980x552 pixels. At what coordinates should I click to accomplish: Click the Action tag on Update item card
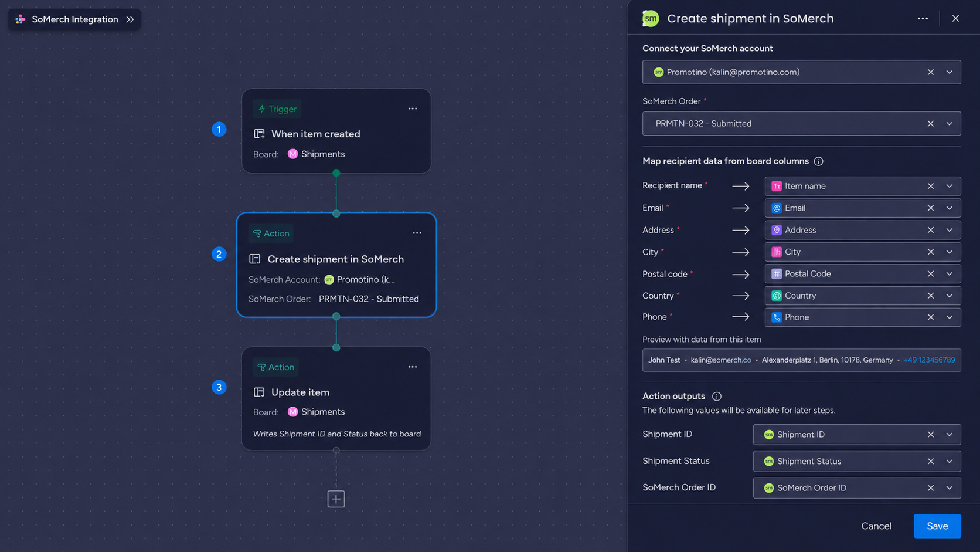coord(276,367)
